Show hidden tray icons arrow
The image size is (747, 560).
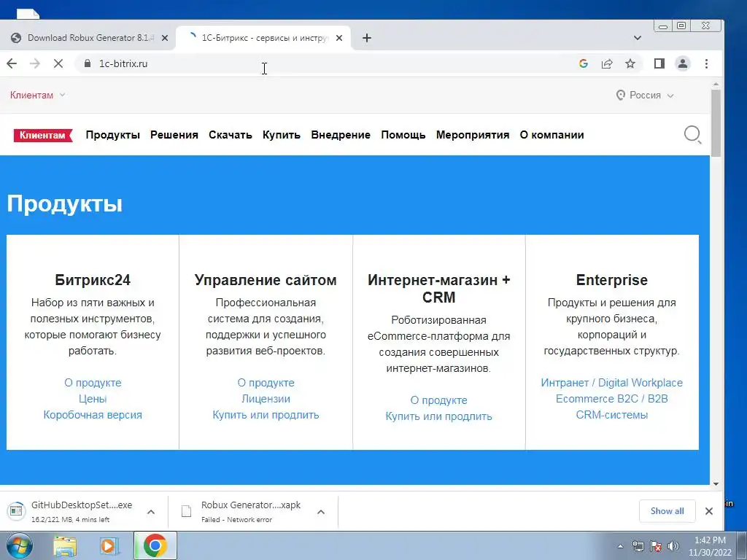click(x=620, y=546)
